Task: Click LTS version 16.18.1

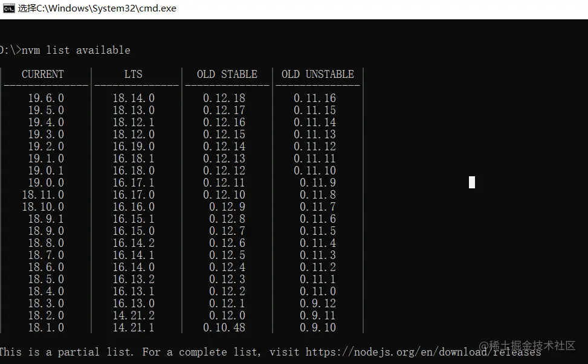Action: pyautogui.click(x=134, y=158)
